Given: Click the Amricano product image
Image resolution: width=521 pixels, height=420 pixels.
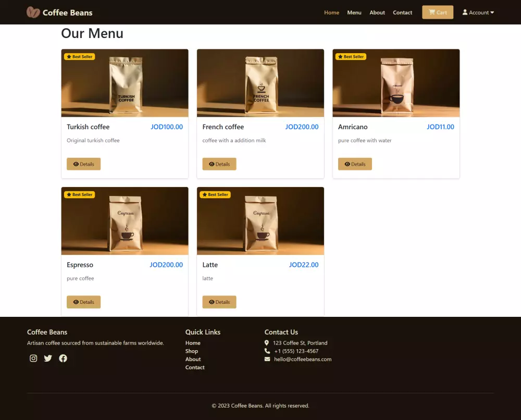Looking at the screenshot, I should [396, 83].
